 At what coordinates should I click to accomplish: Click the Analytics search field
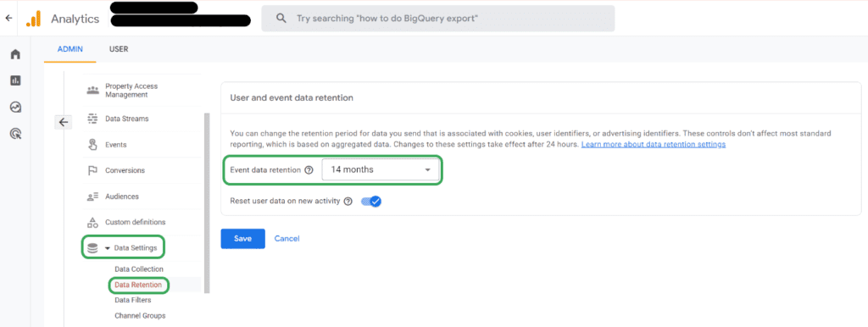pyautogui.click(x=438, y=19)
